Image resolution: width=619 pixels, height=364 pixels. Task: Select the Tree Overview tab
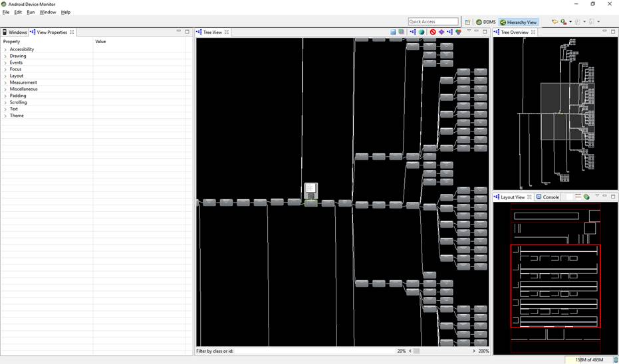point(515,32)
